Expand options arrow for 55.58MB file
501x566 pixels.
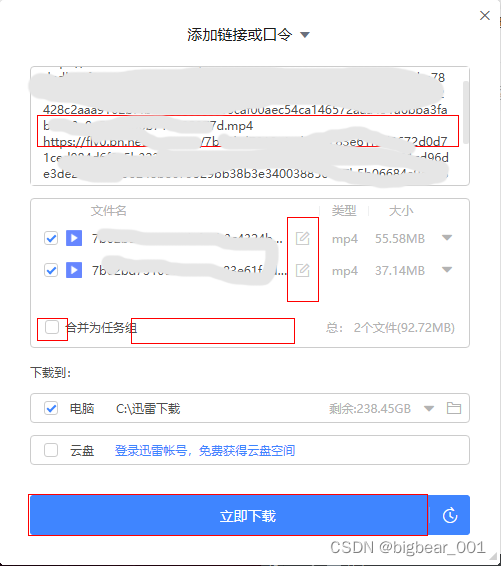(447, 238)
